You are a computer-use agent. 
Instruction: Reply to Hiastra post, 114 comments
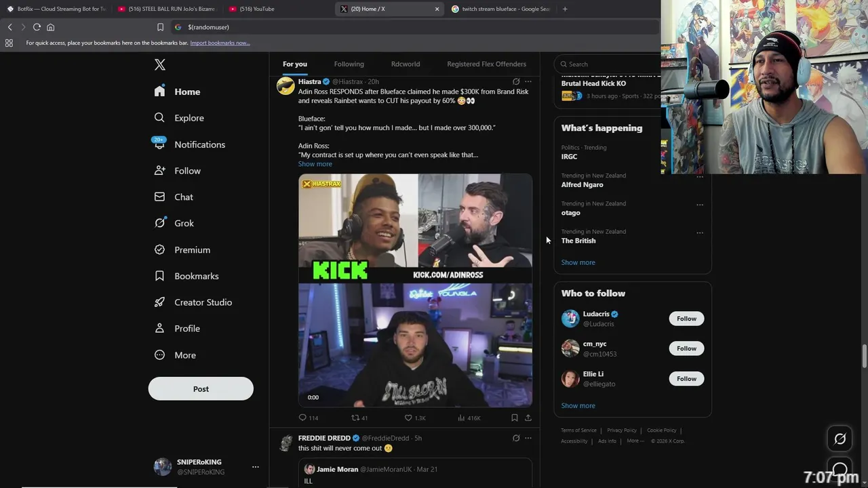(309, 418)
